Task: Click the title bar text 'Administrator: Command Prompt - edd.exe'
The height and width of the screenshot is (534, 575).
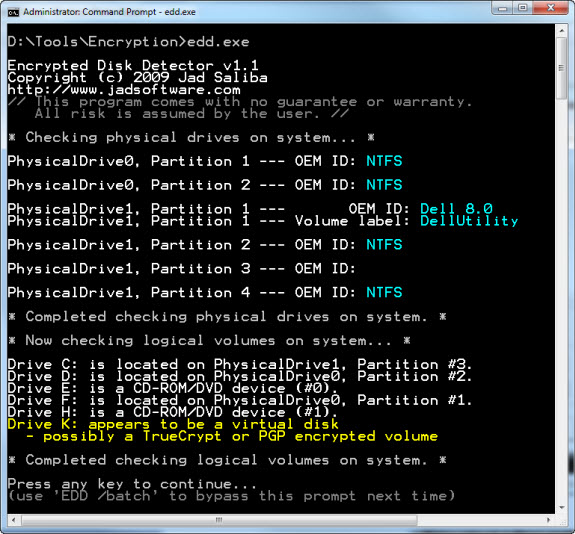Action: point(109,12)
